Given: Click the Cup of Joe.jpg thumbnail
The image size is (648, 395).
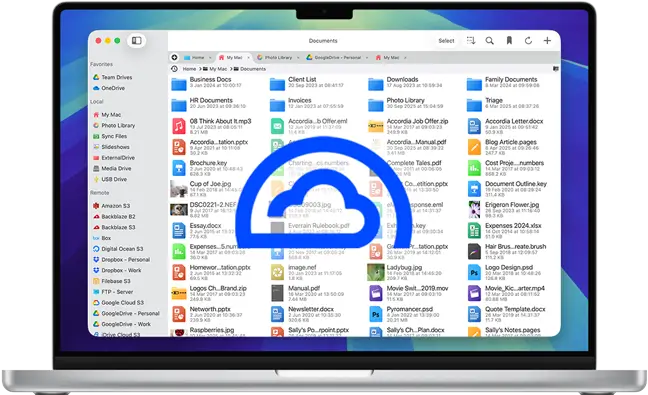Looking at the screenshot, I should point(179,189).
